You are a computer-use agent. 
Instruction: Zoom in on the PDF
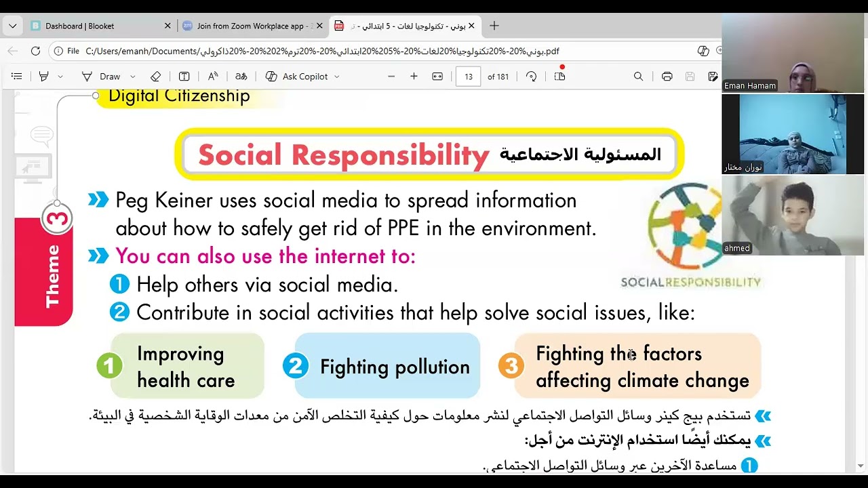click(414, 77)
